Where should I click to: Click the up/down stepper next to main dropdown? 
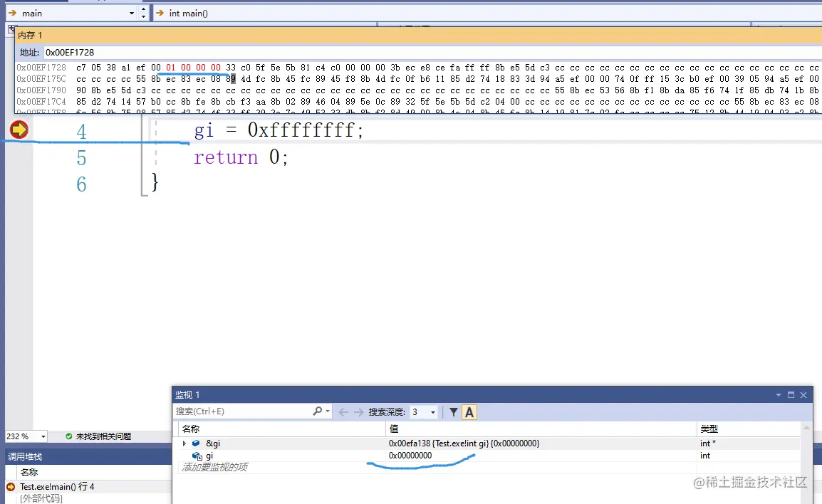[144, 13]
